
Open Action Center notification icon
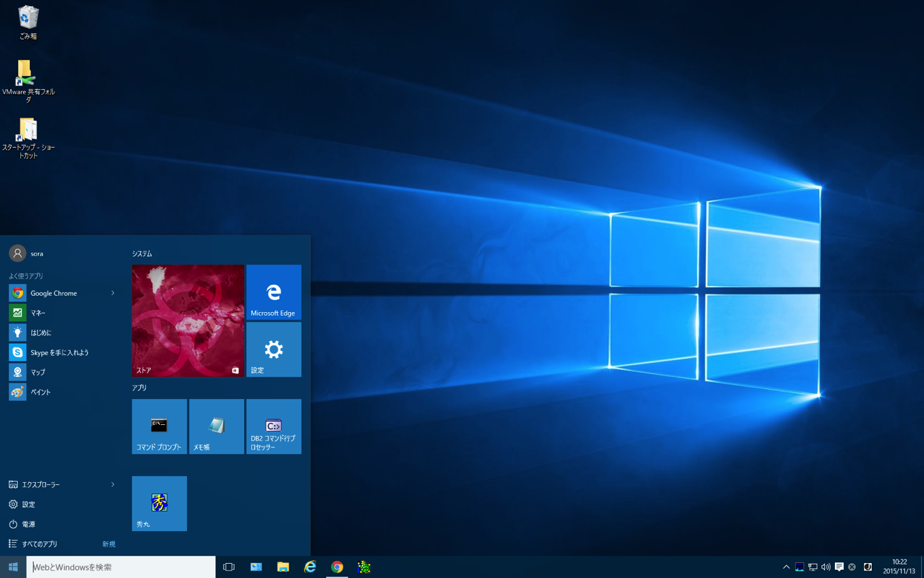click(839, 567)
